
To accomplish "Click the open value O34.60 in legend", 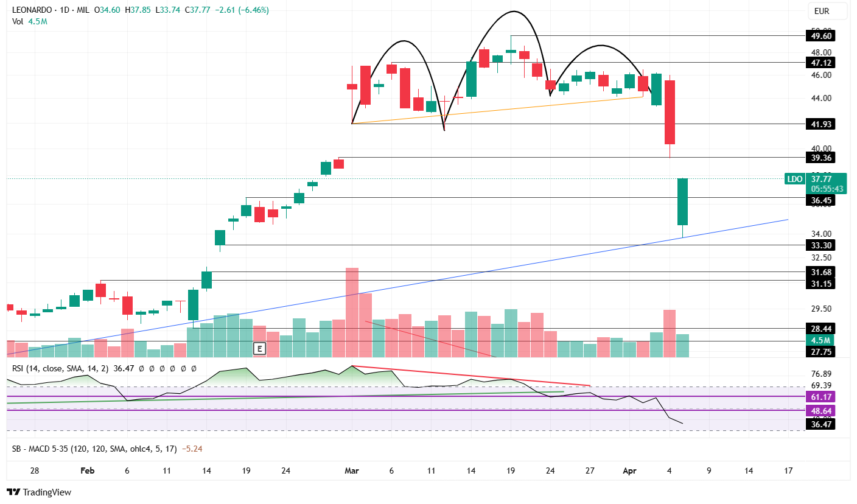I will coord(108,10).
